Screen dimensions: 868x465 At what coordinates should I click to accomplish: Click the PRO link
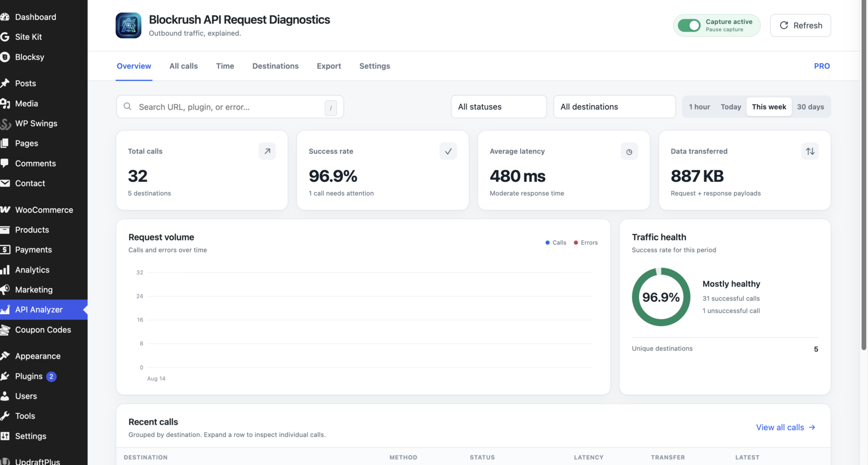821,66
